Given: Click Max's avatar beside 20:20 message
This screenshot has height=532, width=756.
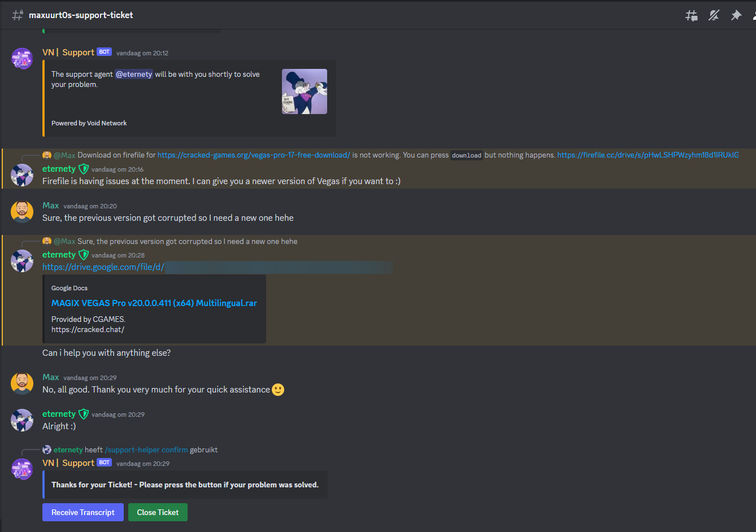Looking at the screenshot, I should pos(22,212).
